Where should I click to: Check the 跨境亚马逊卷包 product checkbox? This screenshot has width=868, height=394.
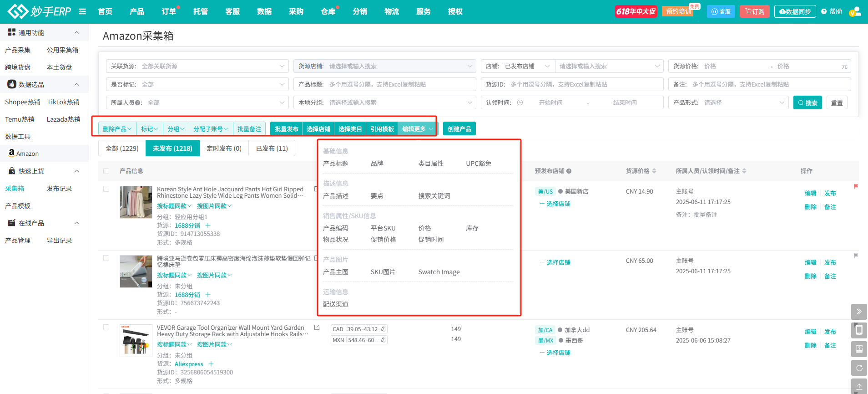coord(106,258)
